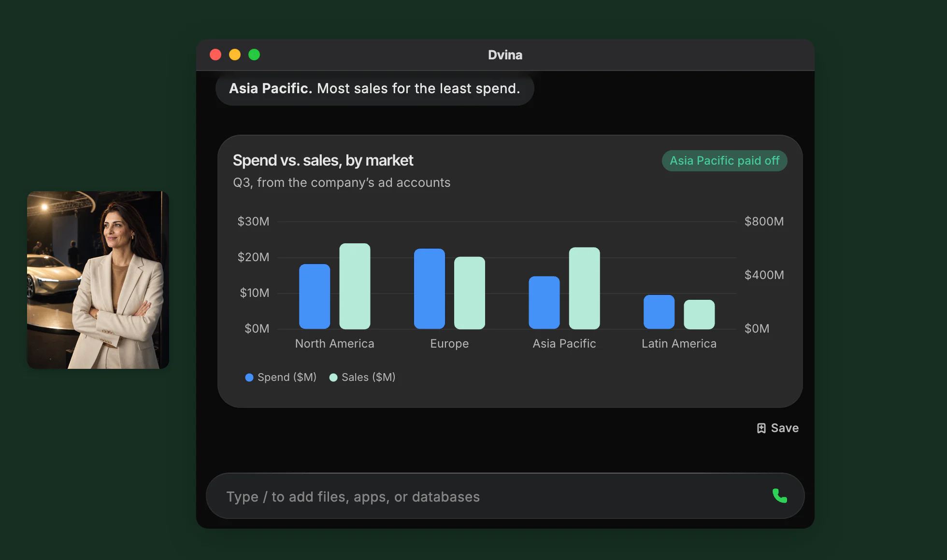Click the Asia Pacific axis label
Screen dimensions: 947x560
click(x=564, y=344)
